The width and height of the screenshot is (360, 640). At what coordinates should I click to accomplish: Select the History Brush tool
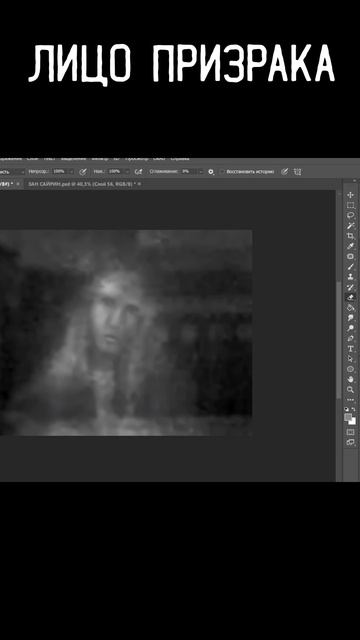(350, 287)
